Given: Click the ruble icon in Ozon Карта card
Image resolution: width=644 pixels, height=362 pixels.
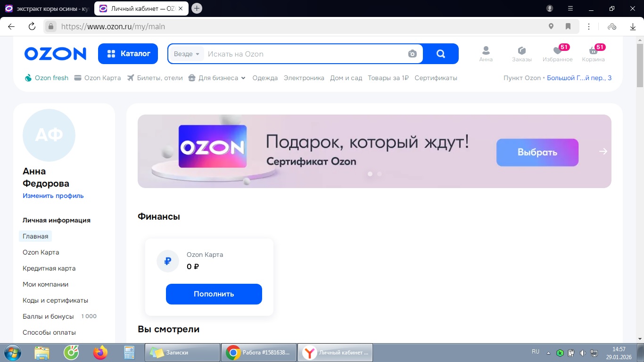Looking at the screenshot, I should pos(168,261).
